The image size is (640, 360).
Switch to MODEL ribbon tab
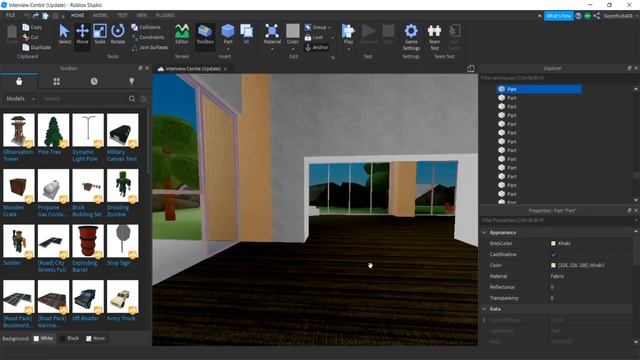pyautogui.click(x=100, y=15)
